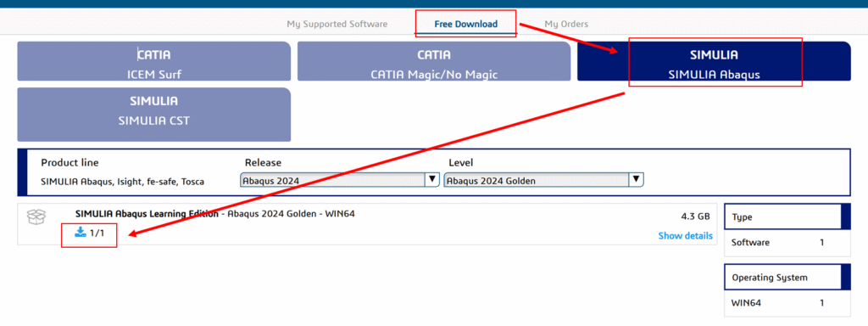Viewport: 868px width, 326px height.
Task: Switch to Free Download tab
Action: click(x=465, y=24)
